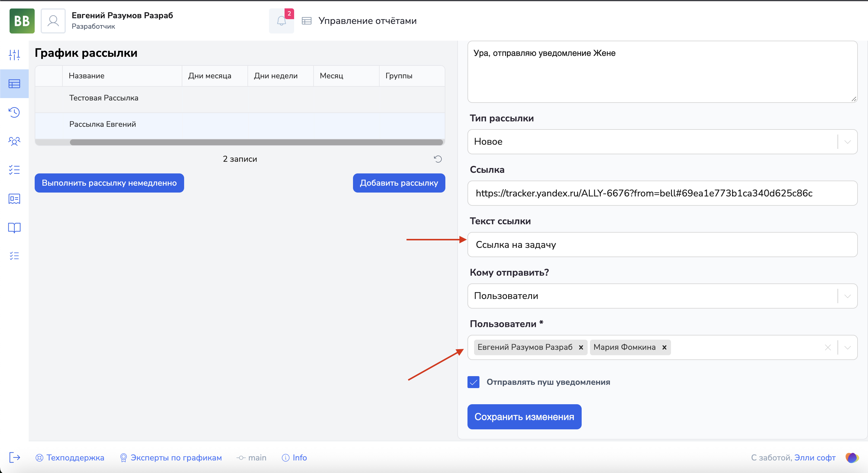
Task: Click the open book icon in sidebar
Action: pyautogui.click(x=14, y=228)
